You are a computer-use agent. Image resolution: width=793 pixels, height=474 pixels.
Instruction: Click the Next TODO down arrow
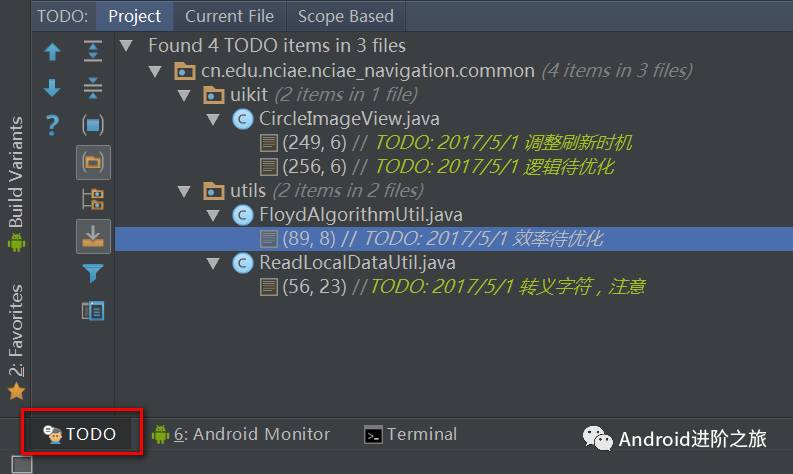click(52, 88)
